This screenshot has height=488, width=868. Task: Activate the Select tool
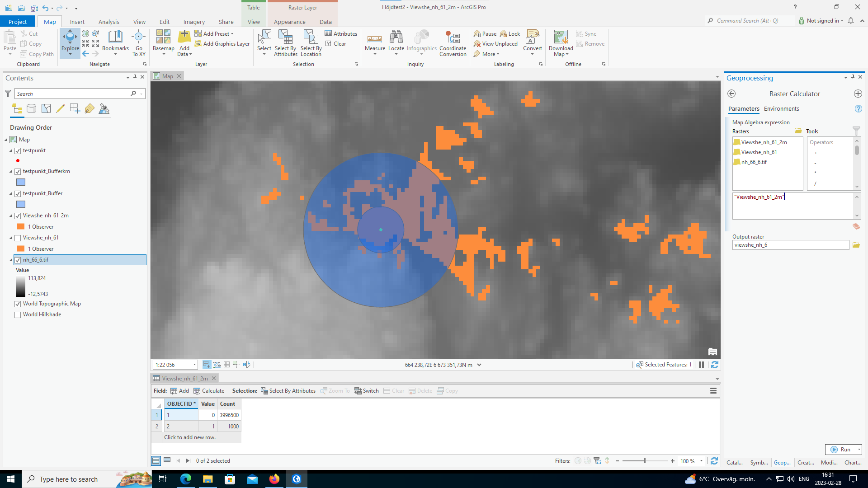[x=264, y=43]
